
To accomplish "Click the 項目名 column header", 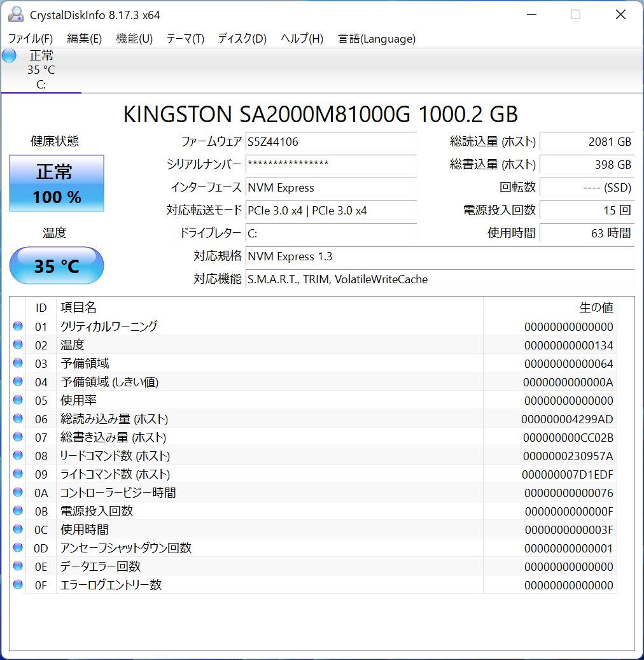I will (x=78, y=308).
